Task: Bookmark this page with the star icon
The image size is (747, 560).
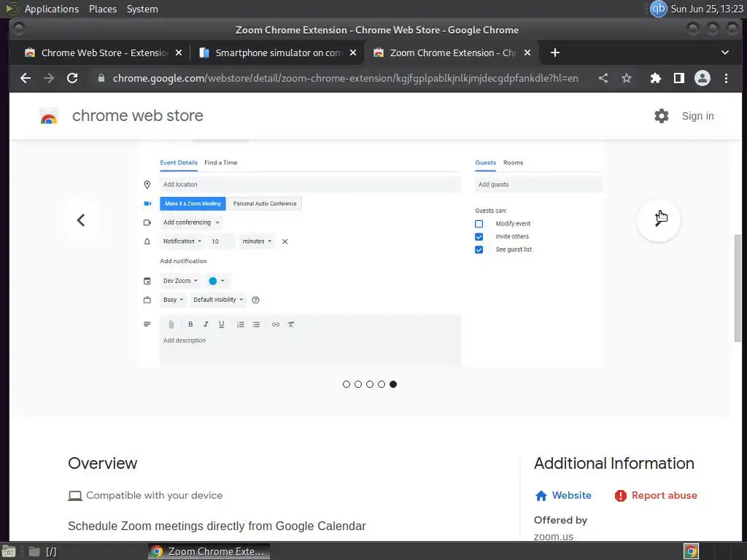Action: tap(627, 78)
